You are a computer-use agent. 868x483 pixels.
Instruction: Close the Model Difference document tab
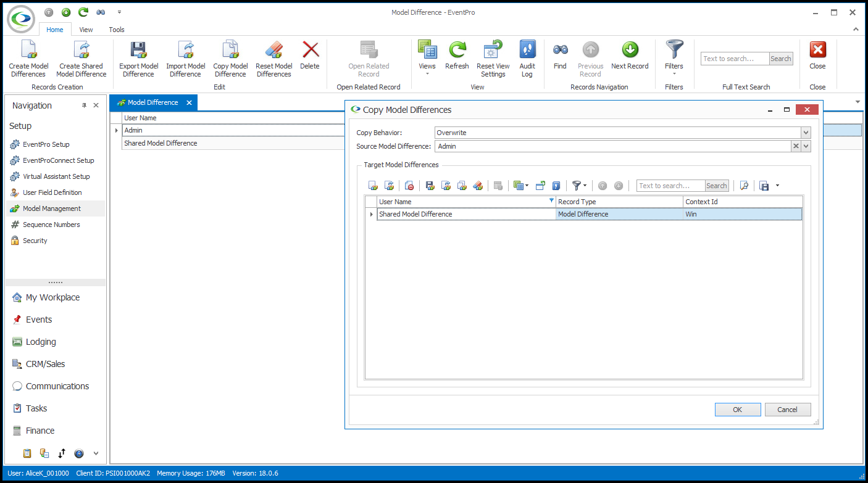tap(189, 103)
